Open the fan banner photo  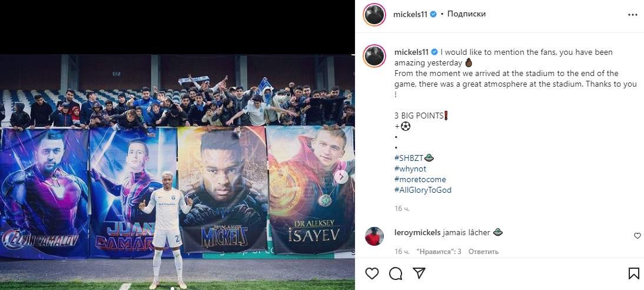pyautogui.click(x=177, y=172)
